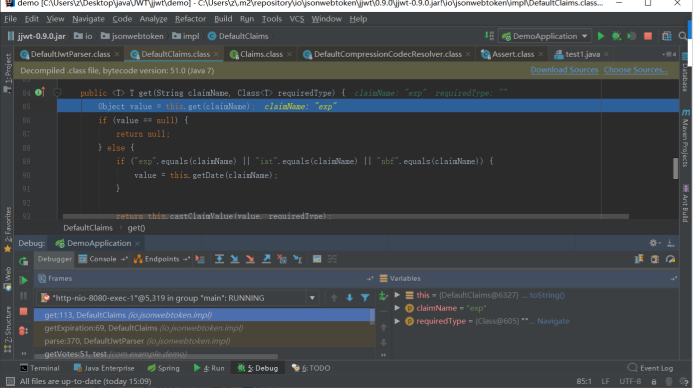This screenshot has width=693, height=388.
Task: Restore layout icon at right of debug toolbar
Action: [x=639, y=259]
